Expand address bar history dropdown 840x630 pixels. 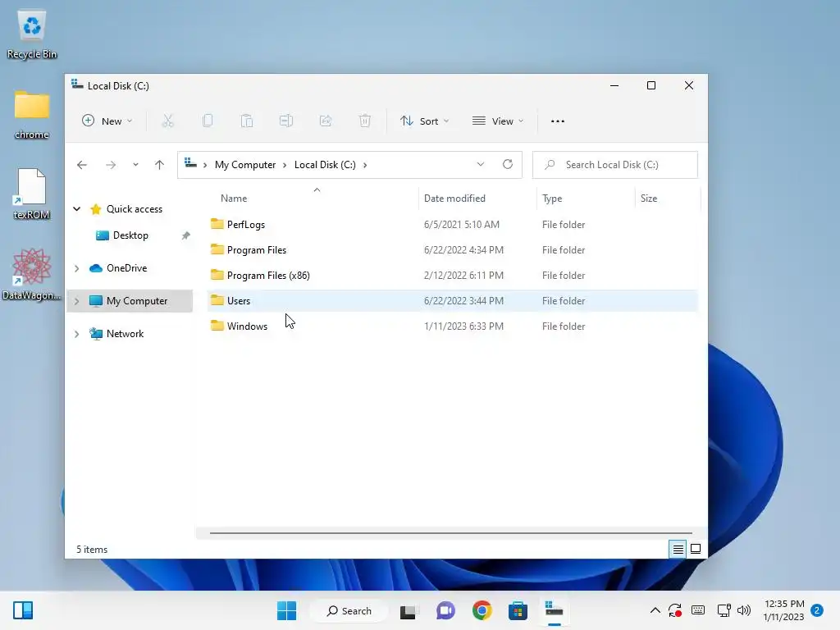pyautogui.click(x=481, y=164)
